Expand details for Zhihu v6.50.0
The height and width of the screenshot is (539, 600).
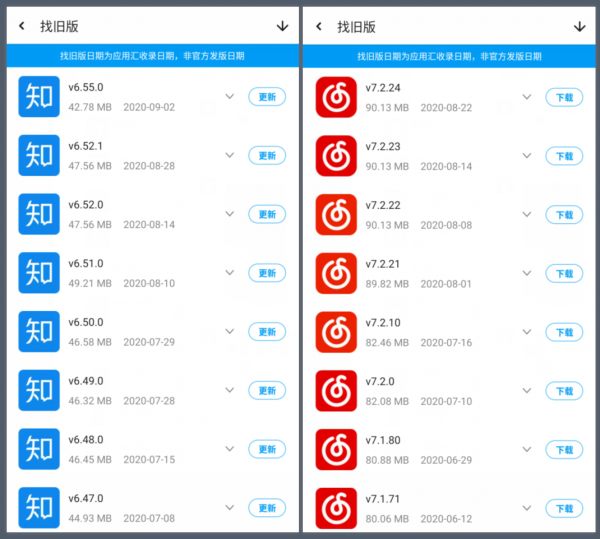pyautogui.click(x=230, y=331)
